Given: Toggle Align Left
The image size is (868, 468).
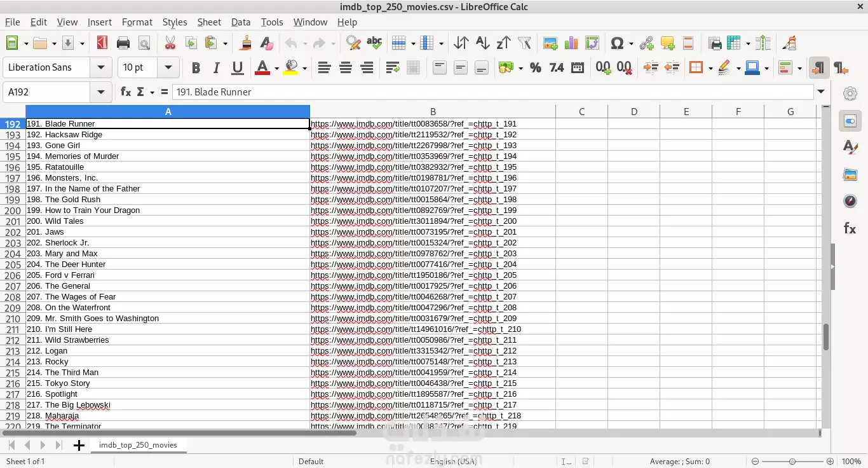Looking at the screenshot, I should coord(325,67).
